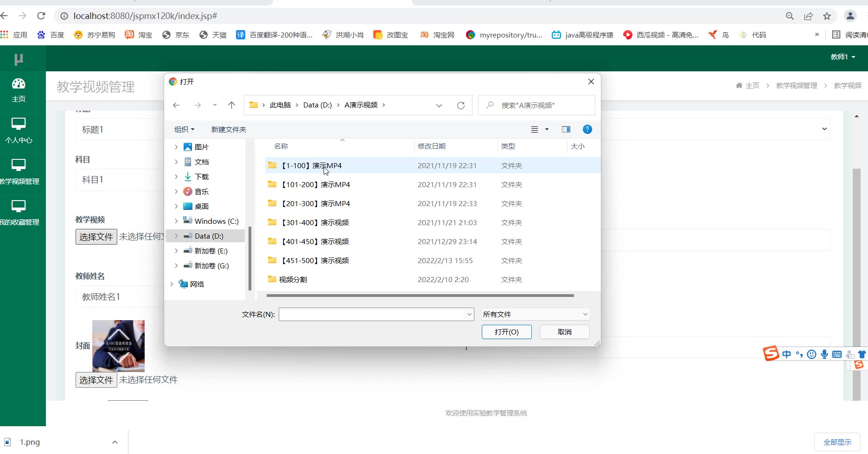Open the 所有文件 file type dropdown

point(535,314)
